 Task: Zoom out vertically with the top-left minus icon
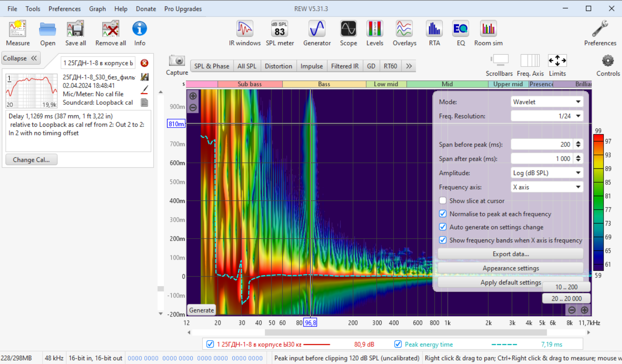point(193,107)
